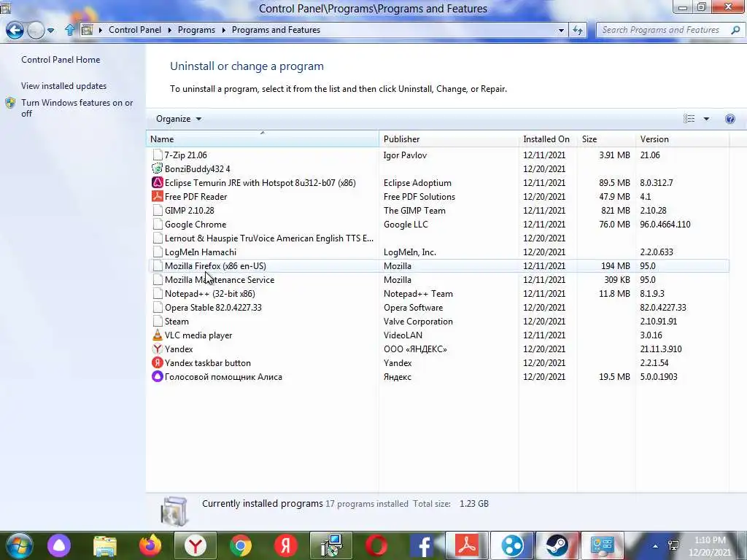Click Programs and Features breadcrumb
Screen dimensions: 747x560
[276, 29]
